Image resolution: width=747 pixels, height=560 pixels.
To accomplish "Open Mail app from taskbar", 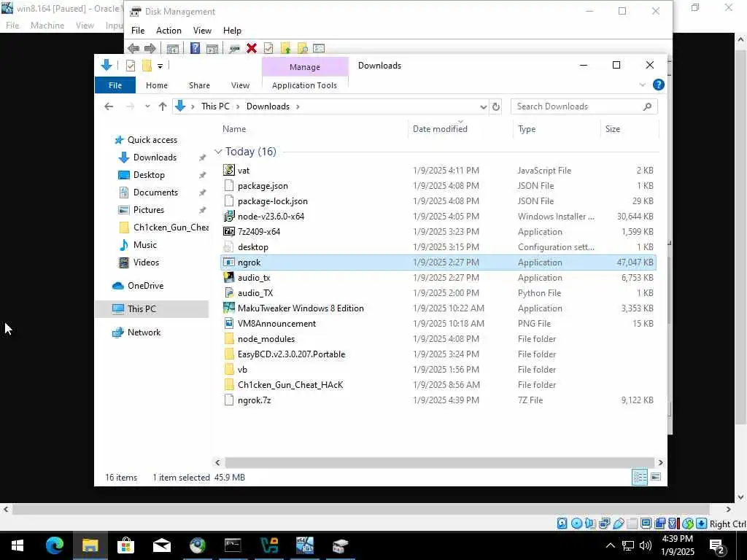I will pyautogui.click(x=161, y=545).
